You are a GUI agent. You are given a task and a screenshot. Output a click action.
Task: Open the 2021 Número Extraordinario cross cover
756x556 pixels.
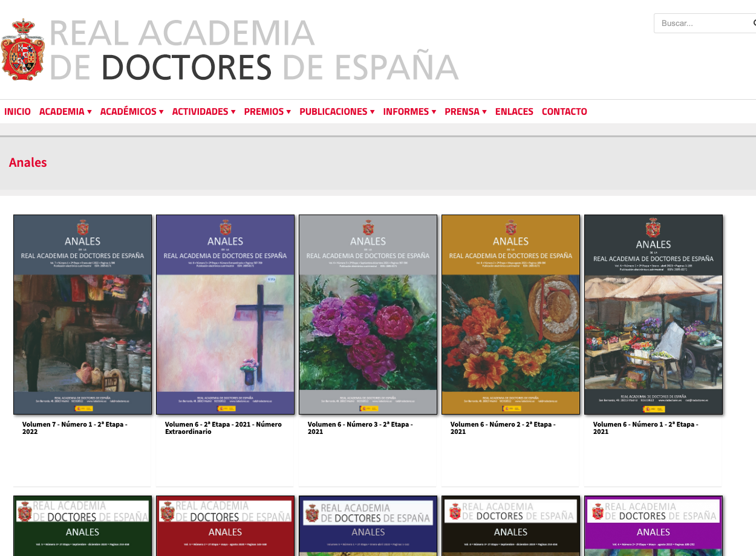point(226,314)
